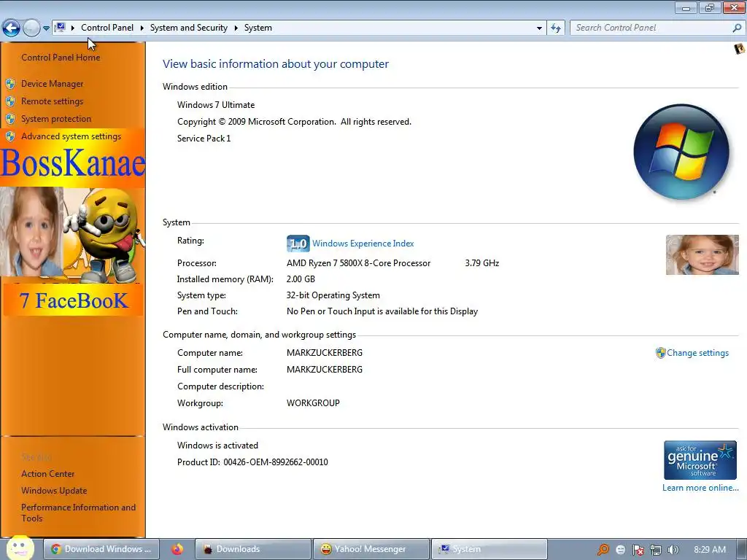Click the Windows Experience Index link
The height and width of the screenshot is (560, 747).
(363, 244)
